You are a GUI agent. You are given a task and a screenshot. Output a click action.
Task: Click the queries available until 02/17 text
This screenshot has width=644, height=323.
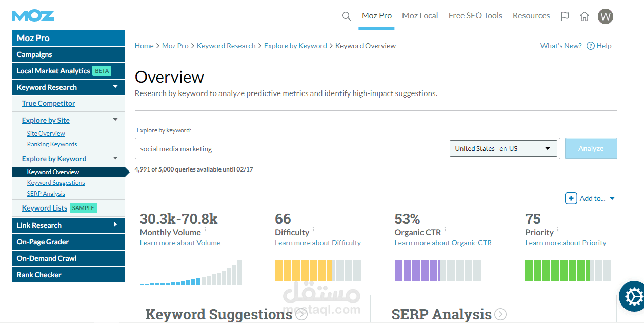[194, 169]
